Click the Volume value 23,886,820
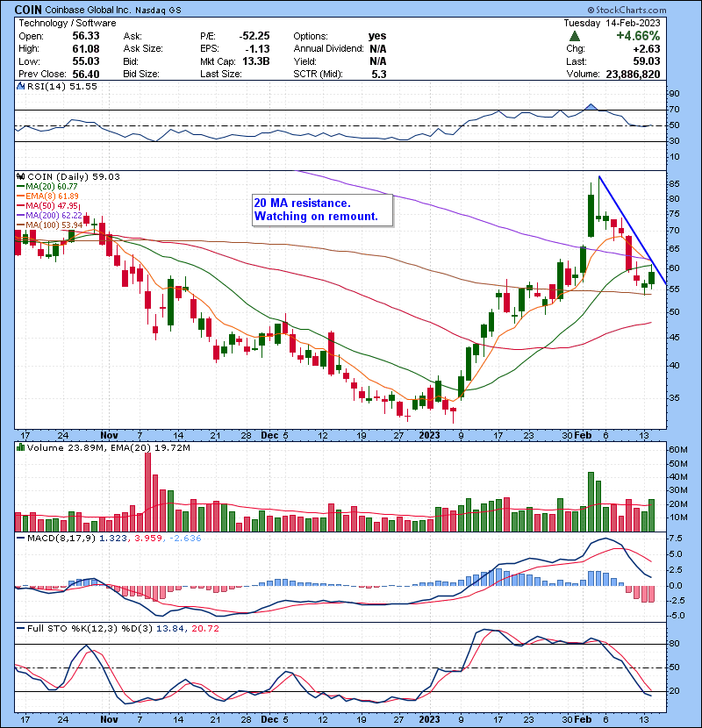The width and height of the screenshot is (702, 728). click(x=633, y=75)
